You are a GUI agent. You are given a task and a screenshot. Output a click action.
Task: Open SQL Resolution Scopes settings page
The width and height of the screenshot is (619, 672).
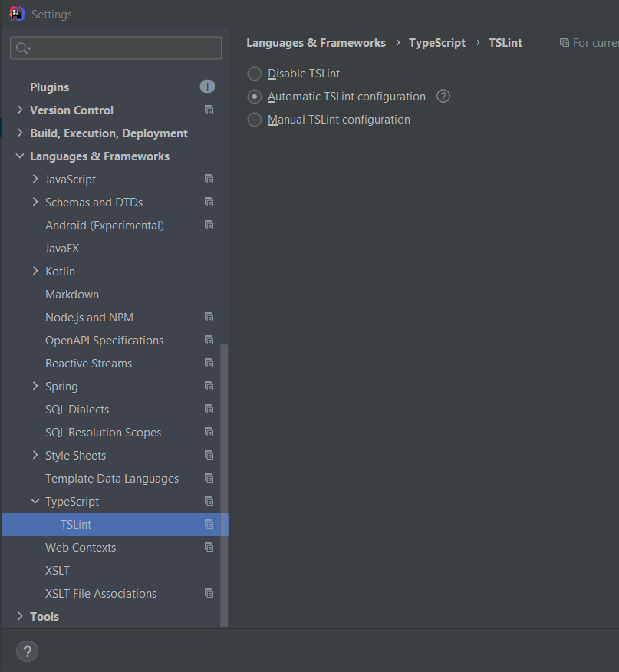click(x=104, y=433)
